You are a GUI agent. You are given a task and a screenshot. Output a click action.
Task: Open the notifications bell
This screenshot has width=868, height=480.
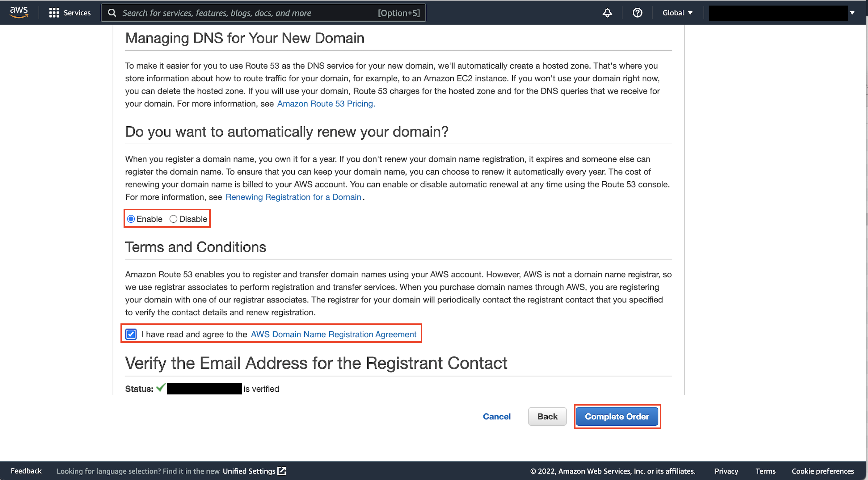(607, 13)
